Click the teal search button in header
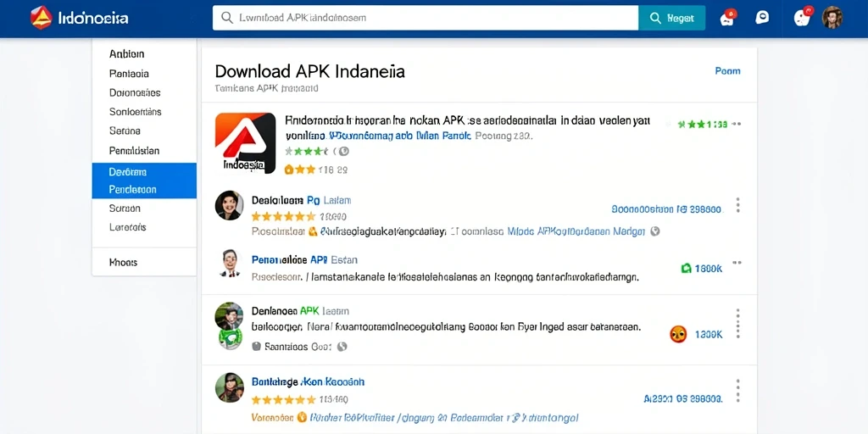Image resolution: width=868 pixels, height=434 pixels. pyautogui.click(x=672, y=19)
